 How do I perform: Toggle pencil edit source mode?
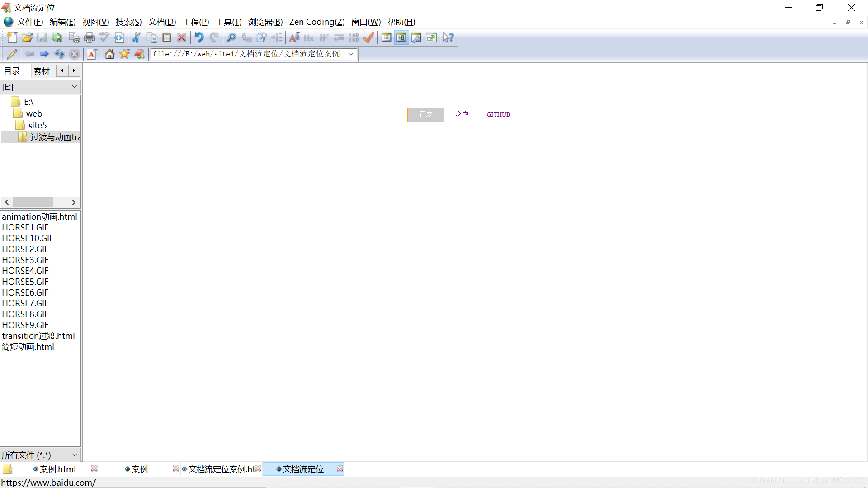pyautogui.click(x=12, y=54)
